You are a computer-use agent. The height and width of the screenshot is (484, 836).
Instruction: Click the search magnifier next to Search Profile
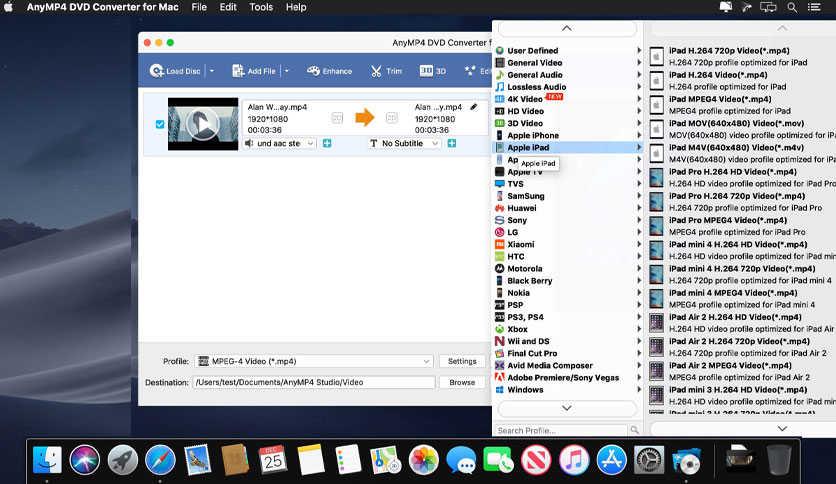coord(634,430)
